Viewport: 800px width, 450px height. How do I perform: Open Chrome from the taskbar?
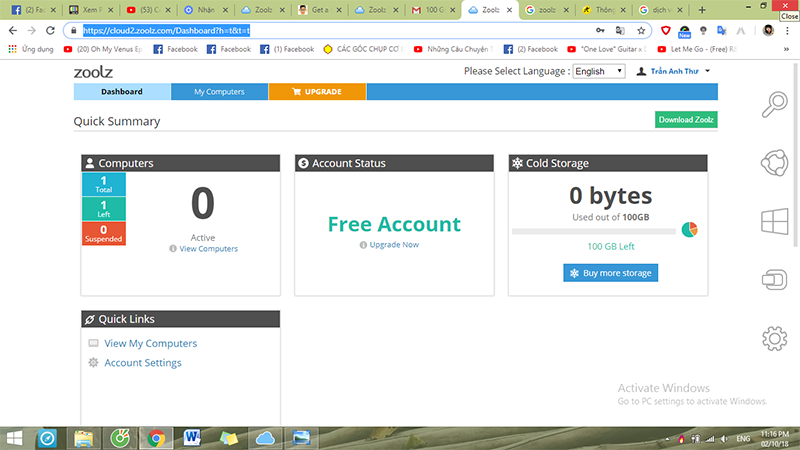pos(156,438)
